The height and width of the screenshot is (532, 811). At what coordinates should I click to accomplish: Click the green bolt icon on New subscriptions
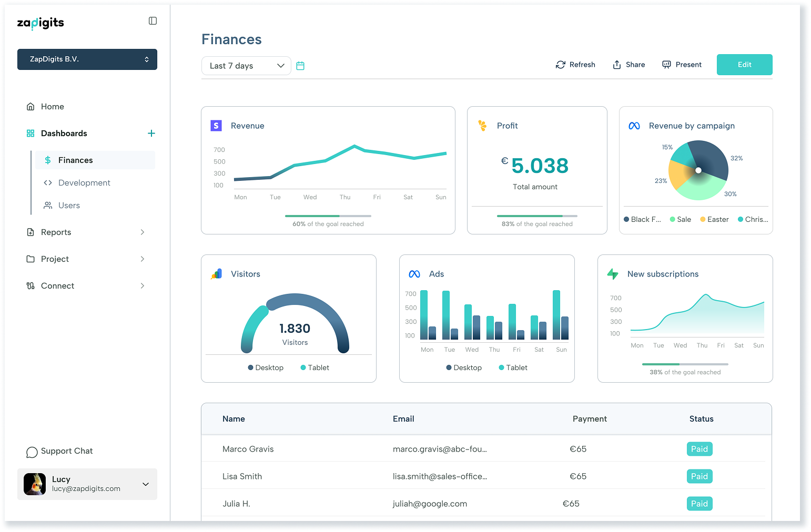coord(613,274)
